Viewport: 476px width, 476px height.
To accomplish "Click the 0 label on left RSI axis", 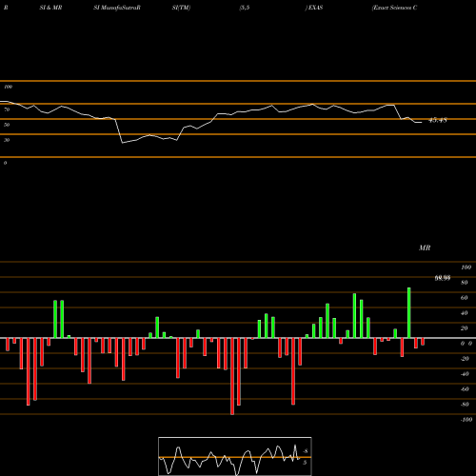I will (5, 163).
